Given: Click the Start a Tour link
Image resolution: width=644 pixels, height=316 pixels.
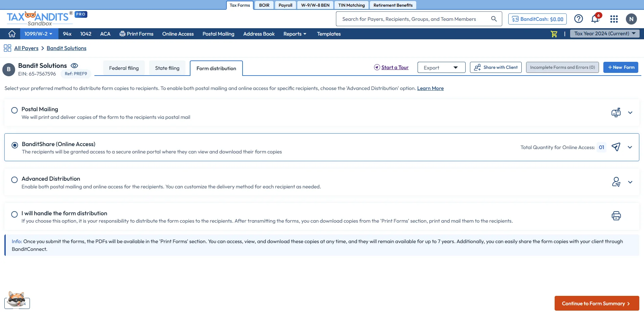Looking at the screenshot, I should coord(391,67).
